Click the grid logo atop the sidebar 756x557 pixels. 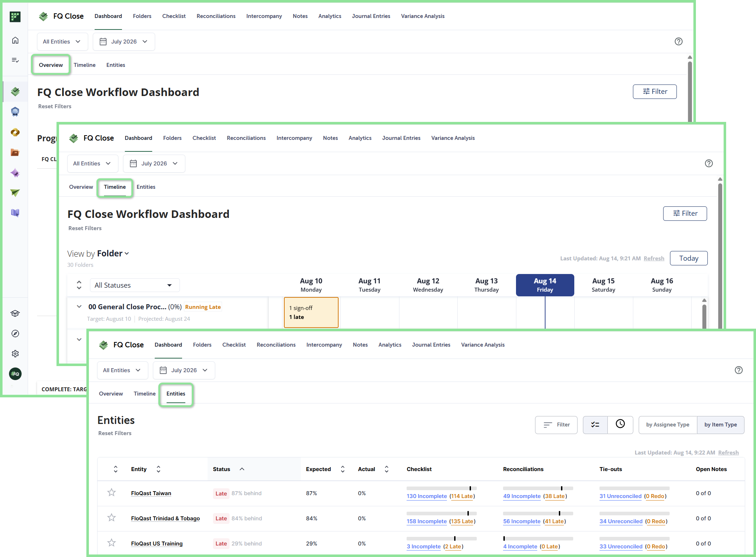[15, 17]
